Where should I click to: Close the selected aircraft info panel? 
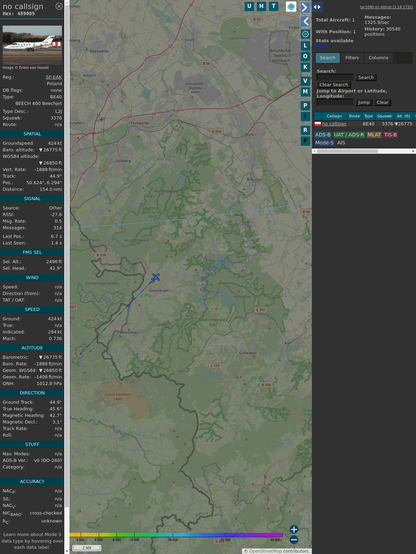[x=59, y=6]
